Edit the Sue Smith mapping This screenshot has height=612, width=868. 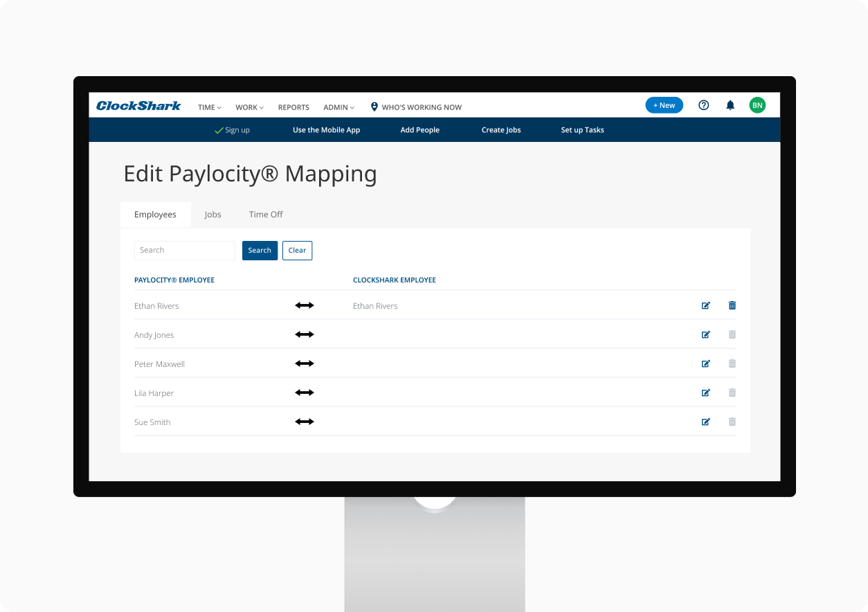click(706, 422)
